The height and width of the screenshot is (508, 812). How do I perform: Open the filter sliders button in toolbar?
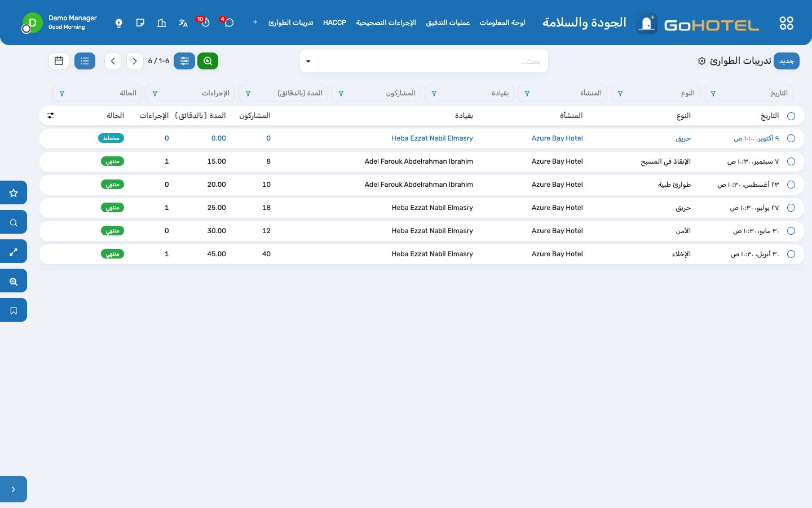tap(184, 61)
